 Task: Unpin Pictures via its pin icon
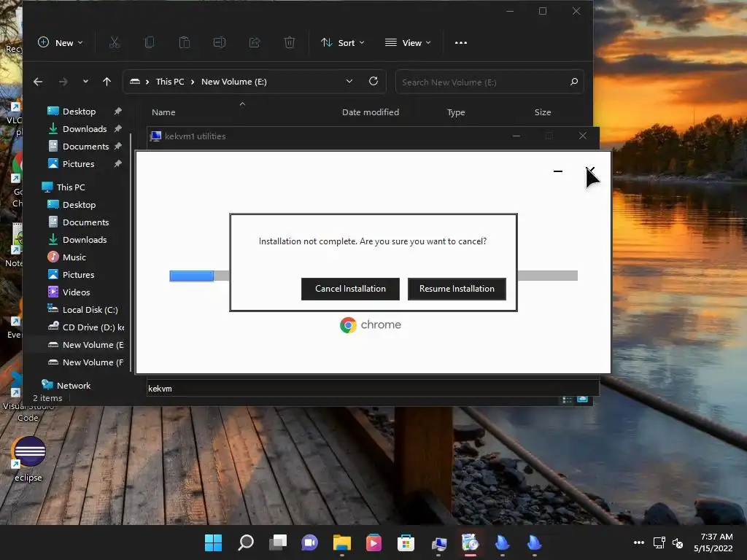[117, 164]
